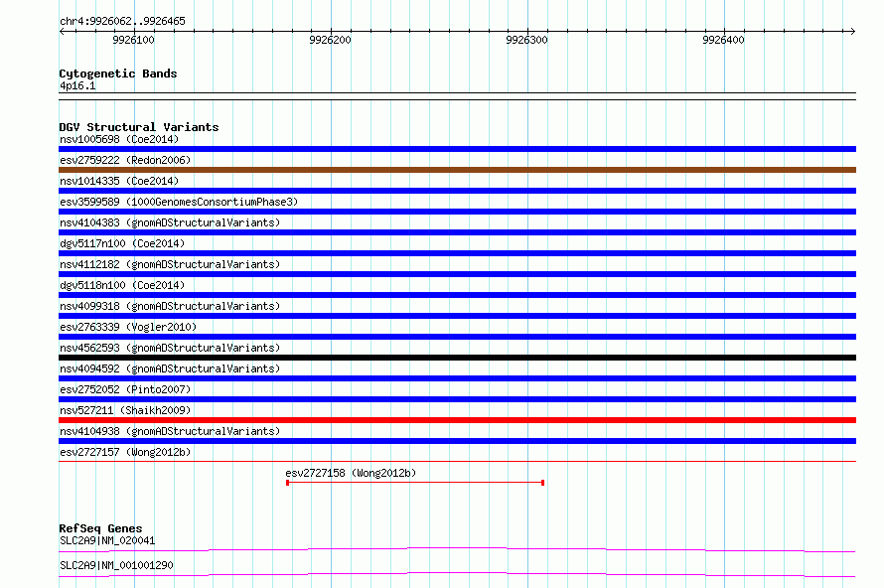Image resolution: width=884 pixels, height=588 pixels.
Task: Select the blue bar under nsv4112182
Action: click(x=457, y=274)
